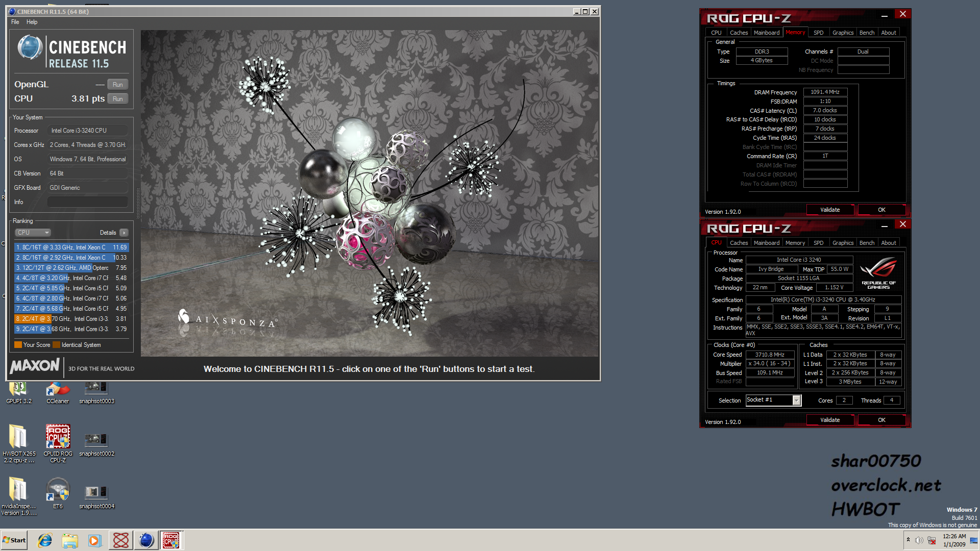Switch to Memory tab in lower CPU-Z
The width and height of the screenshot is (980, 551).
point(795,243)
